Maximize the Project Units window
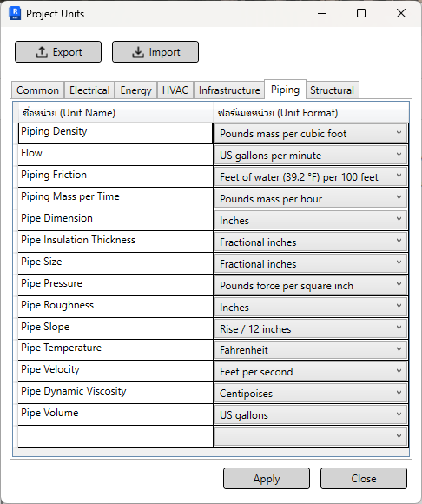422x504 pixels. coord(361,14)
